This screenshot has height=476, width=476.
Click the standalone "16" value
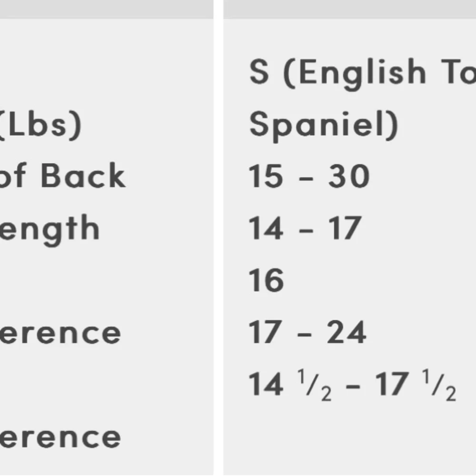click(266, 280)
